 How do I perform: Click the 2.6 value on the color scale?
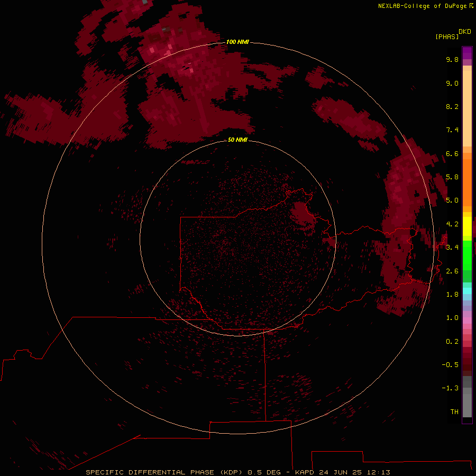pos(452,271)
